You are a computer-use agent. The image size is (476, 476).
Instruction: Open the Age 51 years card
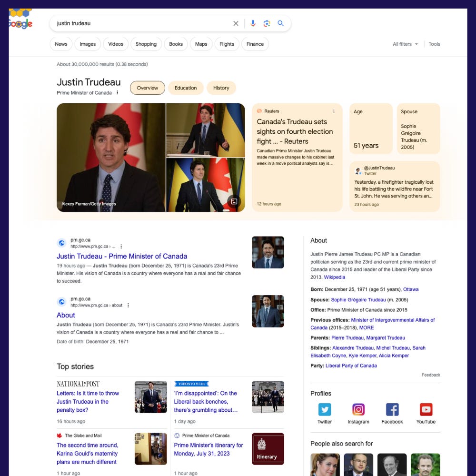point(371,129)
